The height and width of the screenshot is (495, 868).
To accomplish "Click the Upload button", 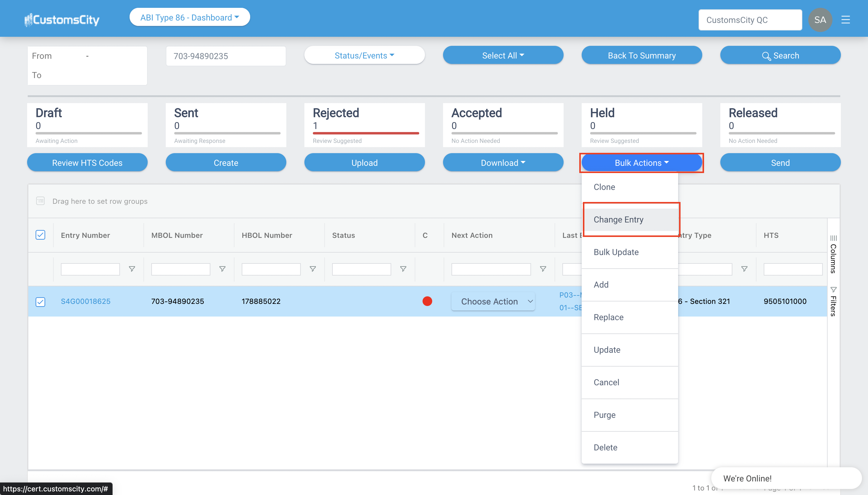I will pos(364,162).
